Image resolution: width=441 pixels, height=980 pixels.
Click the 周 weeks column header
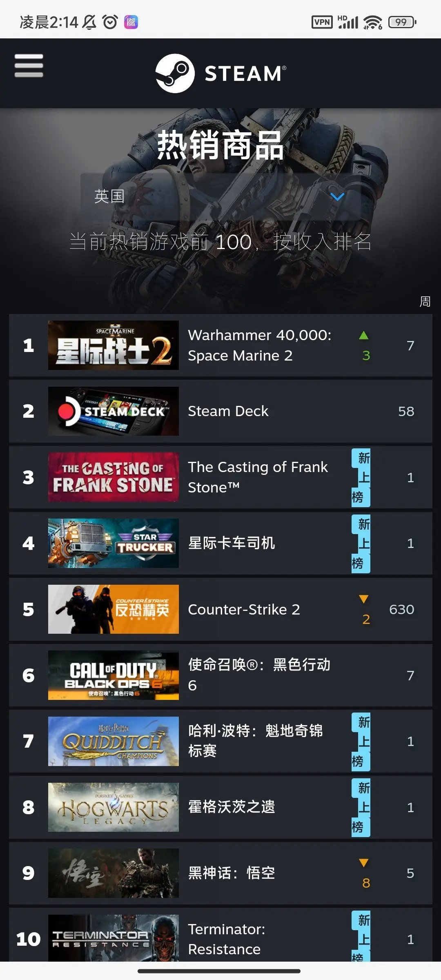coord(425,302)
